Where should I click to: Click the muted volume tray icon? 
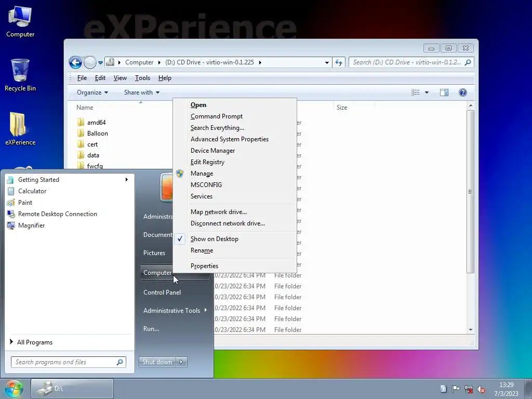(x=481, y=389)
